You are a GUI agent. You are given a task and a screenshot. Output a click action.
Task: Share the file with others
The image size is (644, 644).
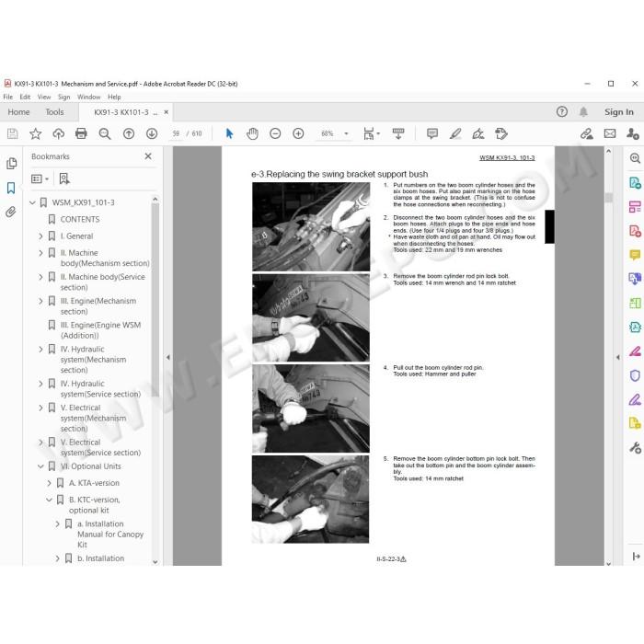[x=633, y=133]
